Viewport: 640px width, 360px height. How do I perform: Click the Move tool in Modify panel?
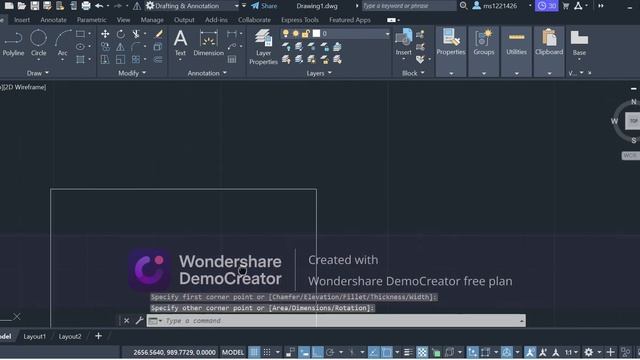tap(105, 34)
